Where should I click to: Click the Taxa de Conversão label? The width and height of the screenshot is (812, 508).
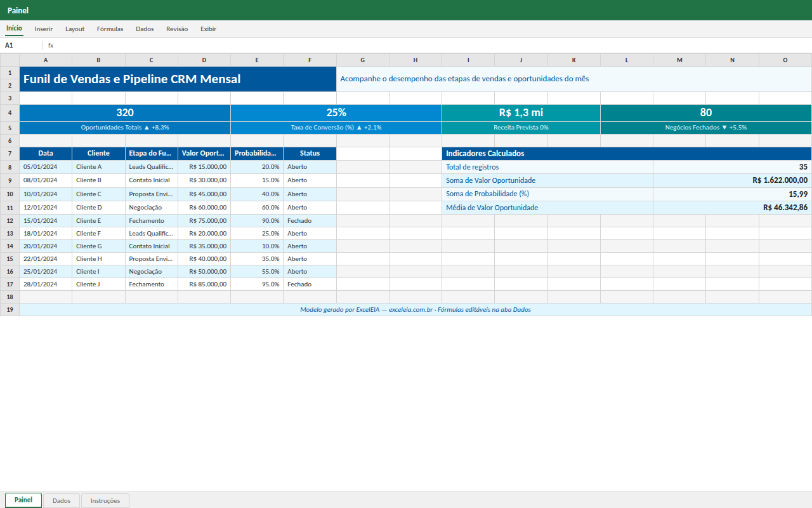[x=336, y=128]
